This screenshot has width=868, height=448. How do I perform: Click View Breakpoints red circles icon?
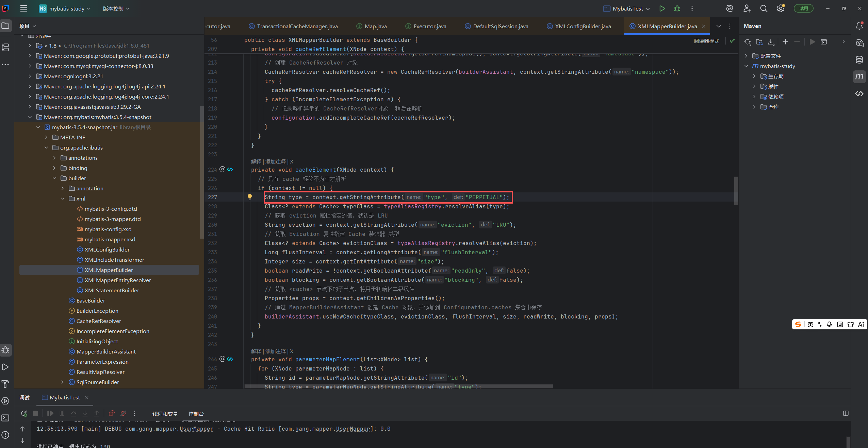(x=111, y=413)
